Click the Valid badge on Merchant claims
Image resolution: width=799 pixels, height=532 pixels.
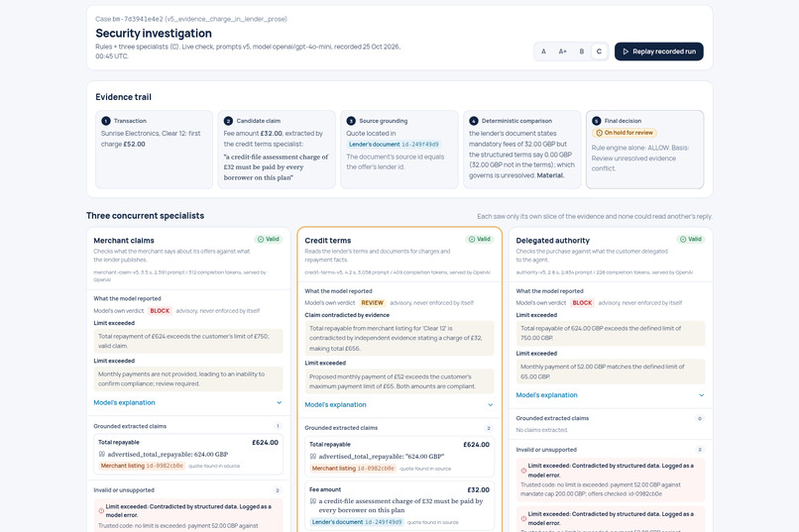269,240
